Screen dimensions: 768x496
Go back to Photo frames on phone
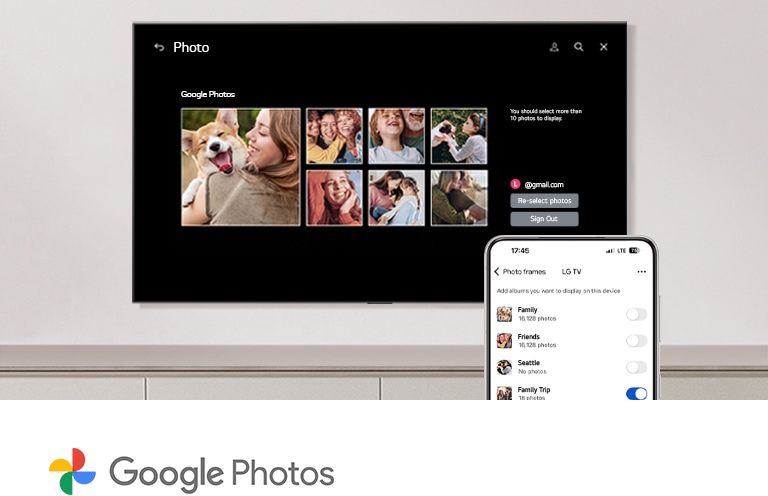click(x=497, y=271)
